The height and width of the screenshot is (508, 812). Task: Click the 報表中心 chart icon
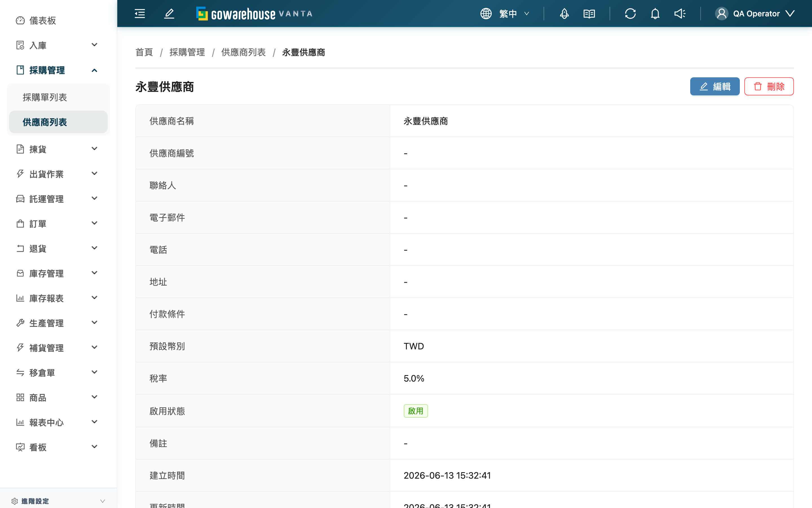[20, 422]
